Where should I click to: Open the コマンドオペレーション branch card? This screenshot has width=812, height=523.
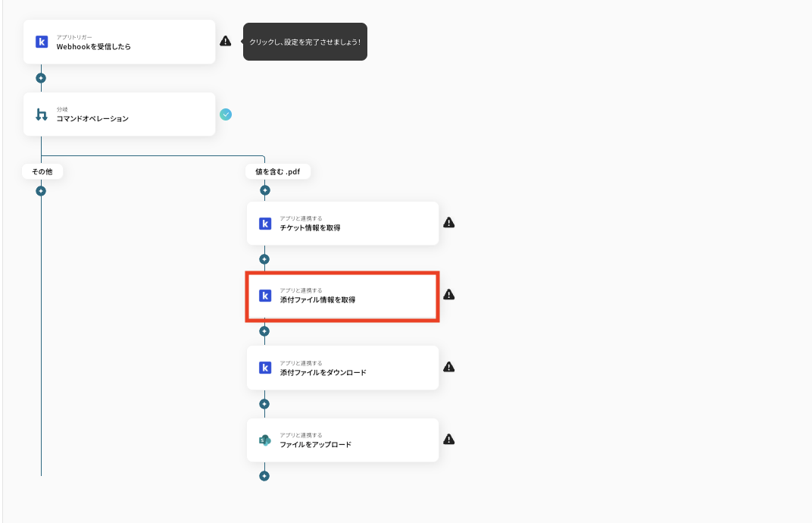pyautogui.click(x=120, y=114)
